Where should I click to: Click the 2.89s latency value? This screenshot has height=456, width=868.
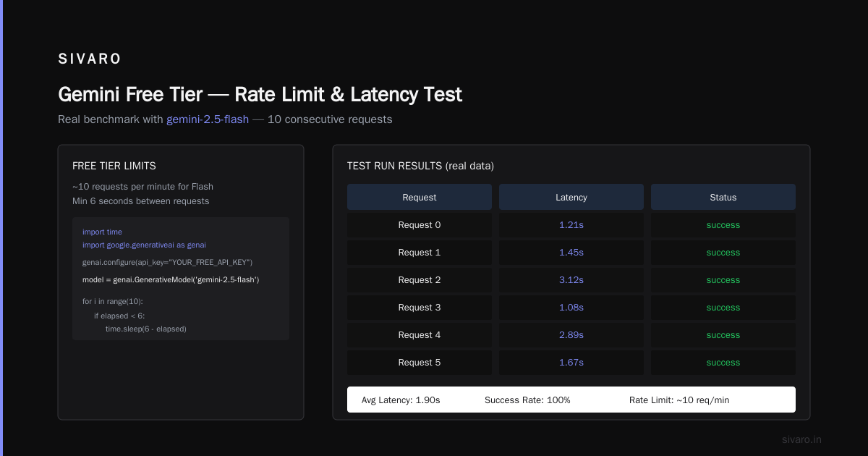pyautogui.click(x=571, y=335)
